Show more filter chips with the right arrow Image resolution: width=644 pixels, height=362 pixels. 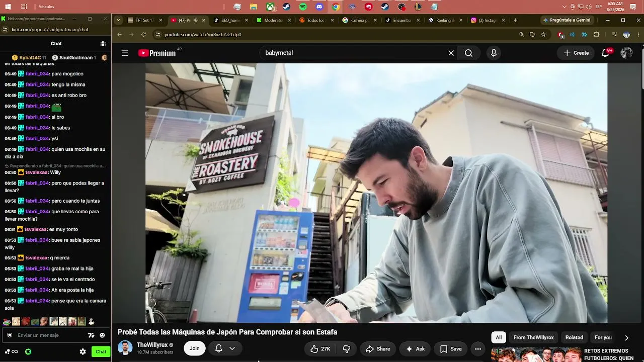(x=626, y=338)
